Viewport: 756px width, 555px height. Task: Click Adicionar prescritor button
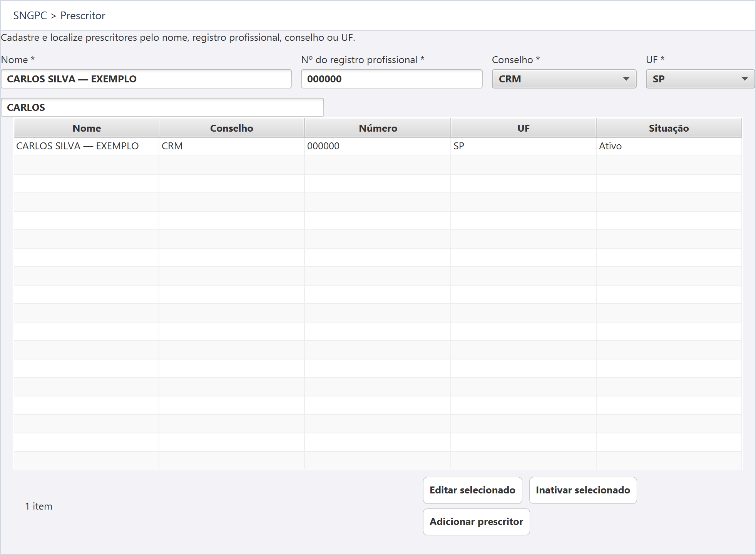477,522
